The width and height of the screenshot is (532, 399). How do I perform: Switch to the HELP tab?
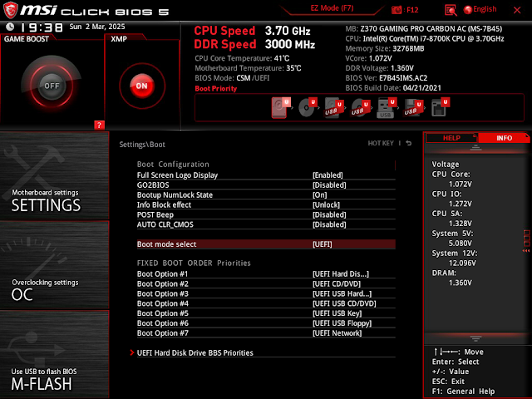[451, 138]
